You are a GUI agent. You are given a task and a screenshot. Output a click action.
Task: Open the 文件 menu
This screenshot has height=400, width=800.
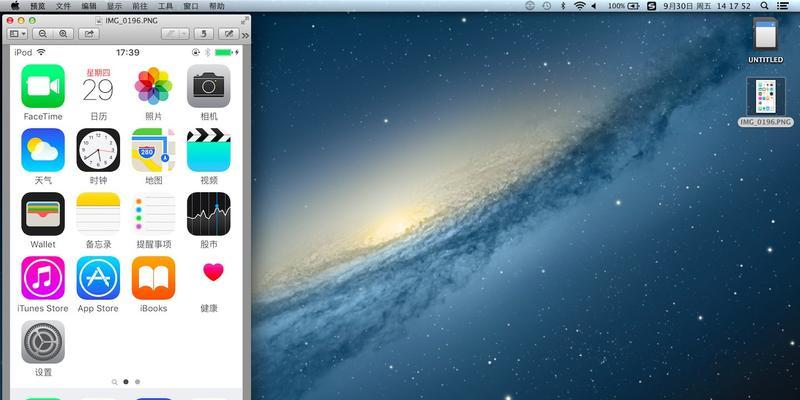(x=63, y=6)
